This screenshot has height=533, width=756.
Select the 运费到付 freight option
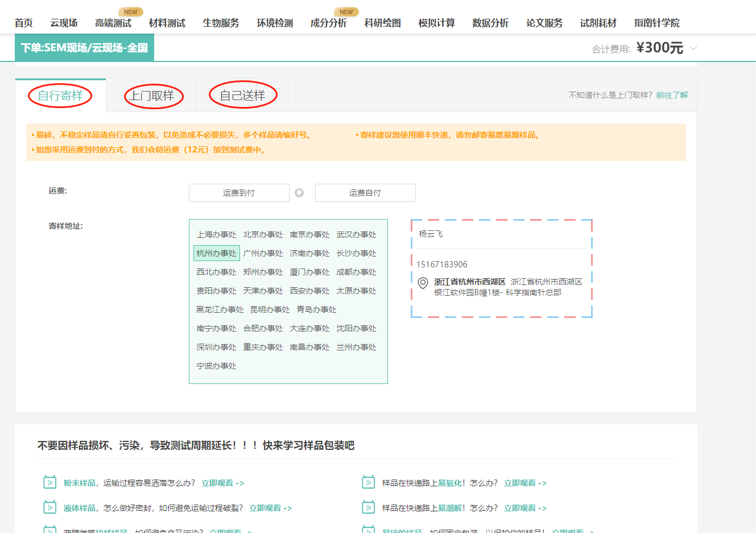pyautogui.click(x=239, y=192)
